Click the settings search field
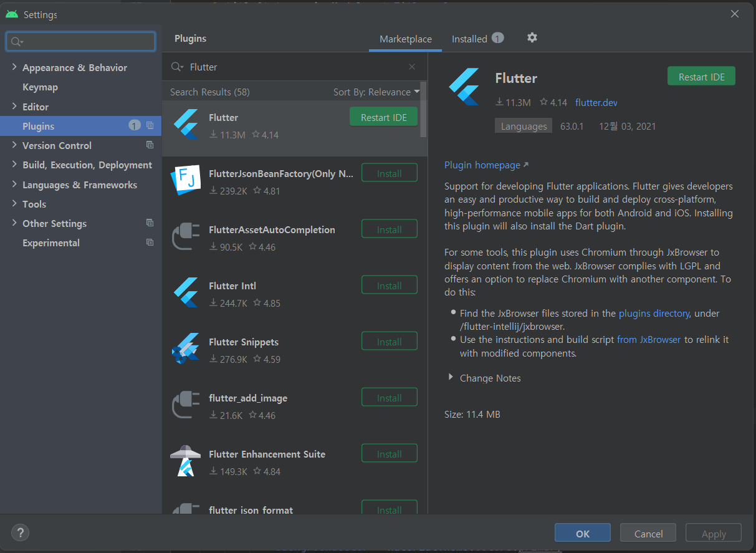 pyautogui.click(x=80, y=41)
